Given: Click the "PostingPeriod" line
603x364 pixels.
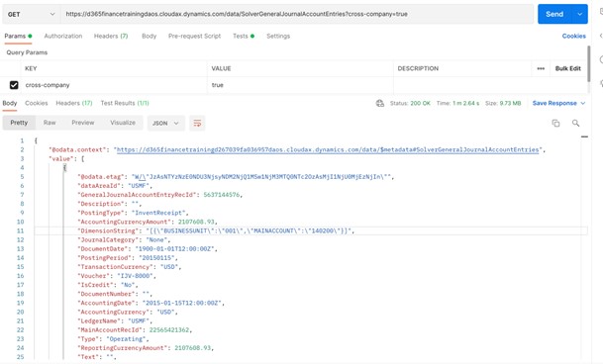Looking at the screenshot, I should pos(128,257).
